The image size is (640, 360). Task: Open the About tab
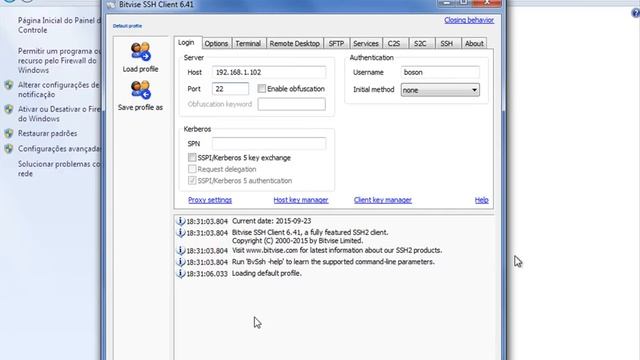[474, 43]
